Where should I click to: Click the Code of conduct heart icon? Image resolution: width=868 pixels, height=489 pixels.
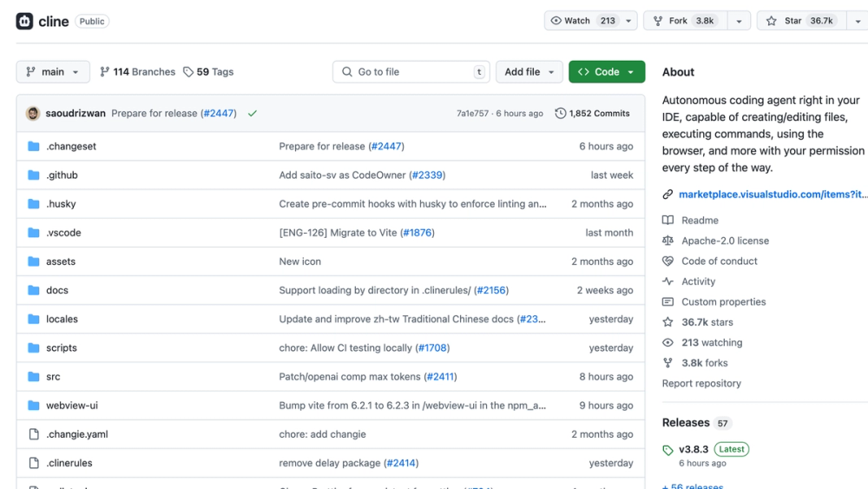point(668,261)
